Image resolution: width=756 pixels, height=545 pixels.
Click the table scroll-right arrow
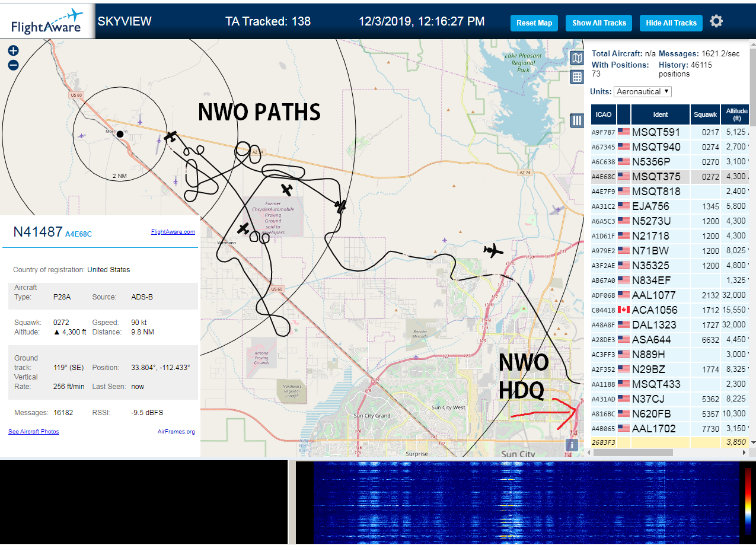(x=744, y=452)
